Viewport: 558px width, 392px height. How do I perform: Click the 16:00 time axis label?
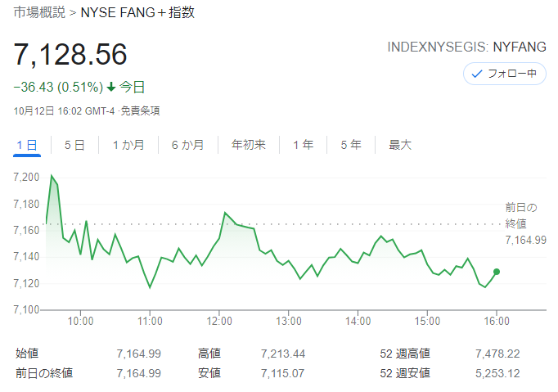(497, 321)
